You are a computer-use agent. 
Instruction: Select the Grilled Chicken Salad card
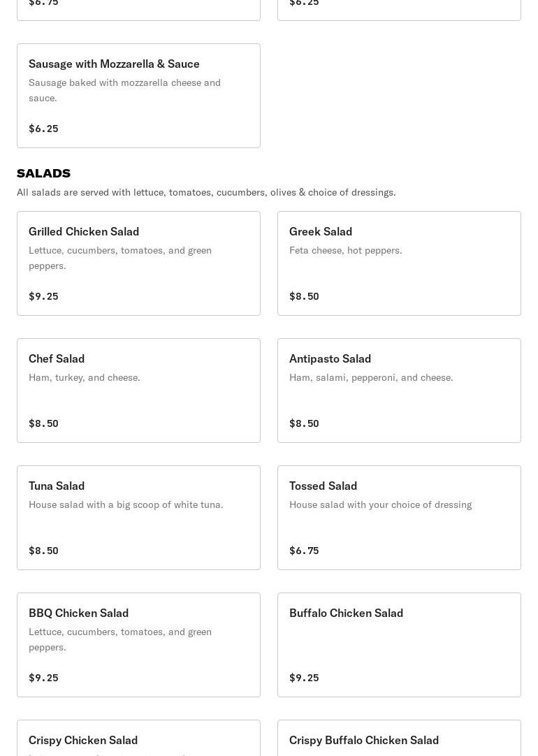pos(138,263)
